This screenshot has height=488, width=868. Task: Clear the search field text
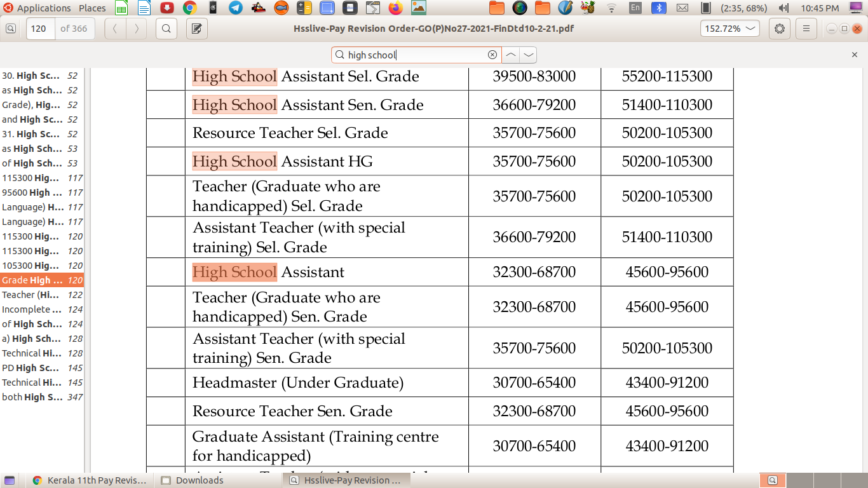[x=492, y=55]
